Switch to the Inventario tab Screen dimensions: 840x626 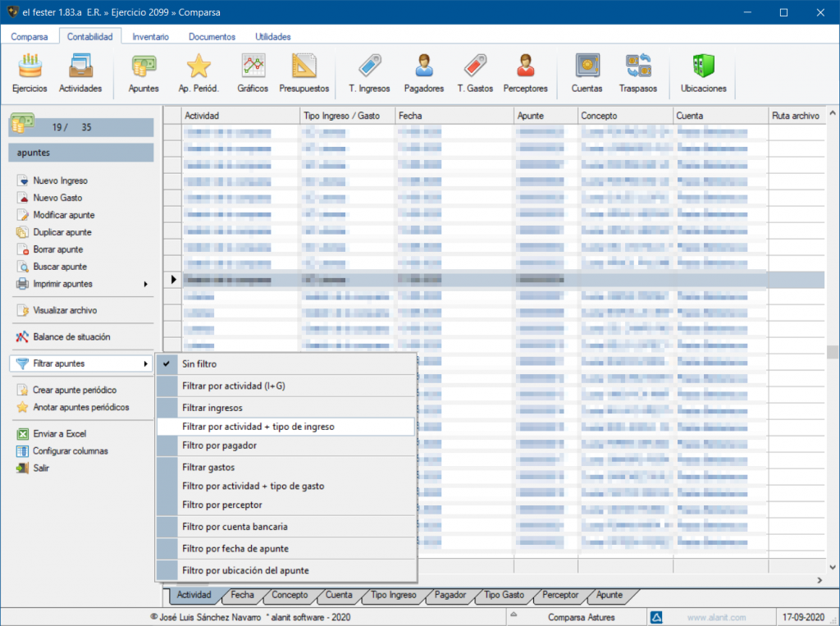(x=150, y=37)
